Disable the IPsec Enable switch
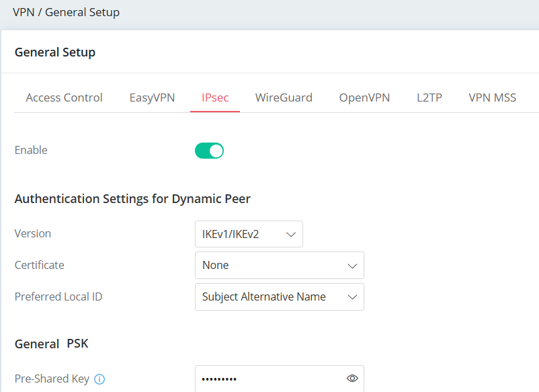Image resolution: width=539 pixels, height=392 pixels. pos(209,151)
